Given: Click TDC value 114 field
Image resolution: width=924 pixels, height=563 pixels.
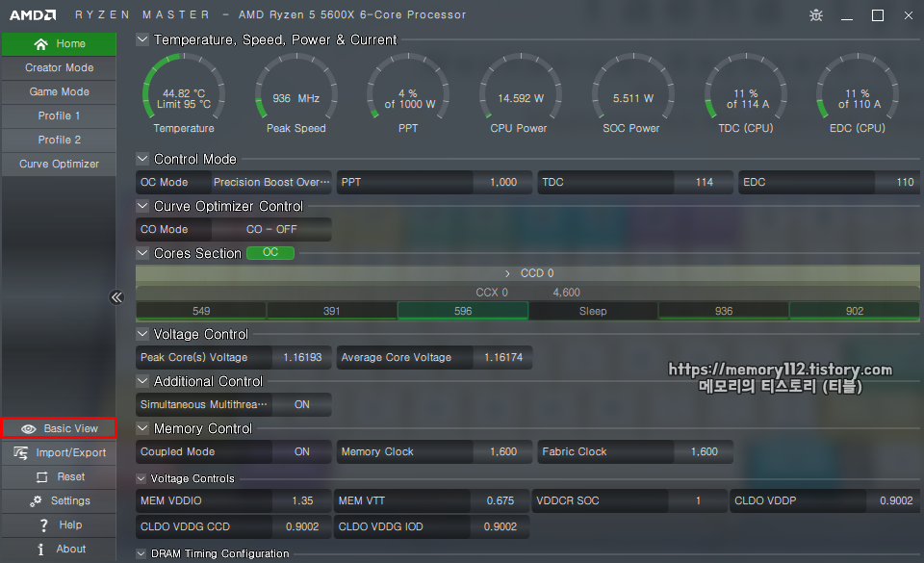Looking at the screenshot, I should [704, 183].
